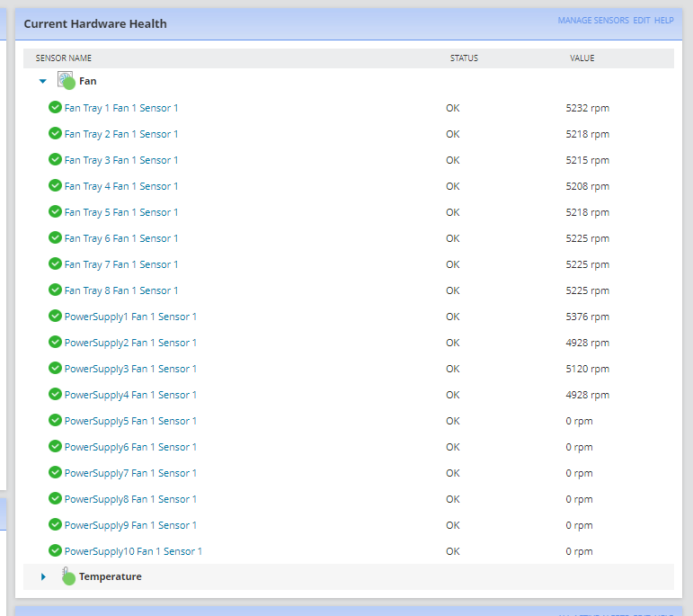Click the Value column header
Image resolution: width=693 pixels, height=616 pixels.
click(582, 58)
